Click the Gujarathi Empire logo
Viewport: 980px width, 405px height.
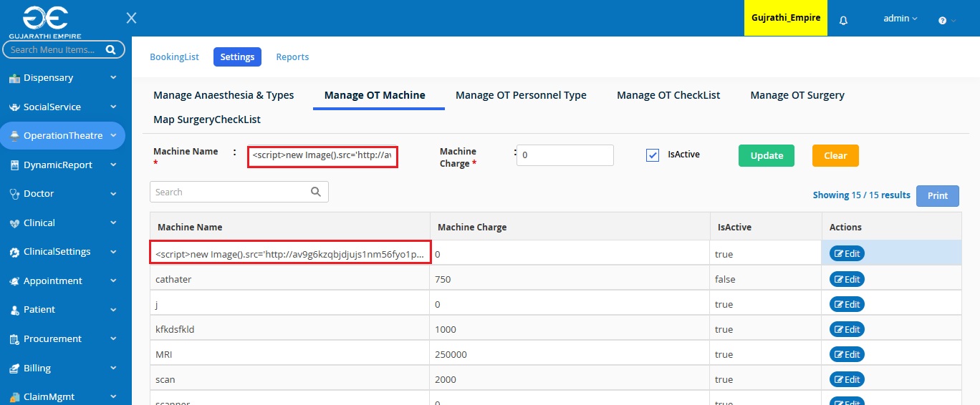coord(45,21)
